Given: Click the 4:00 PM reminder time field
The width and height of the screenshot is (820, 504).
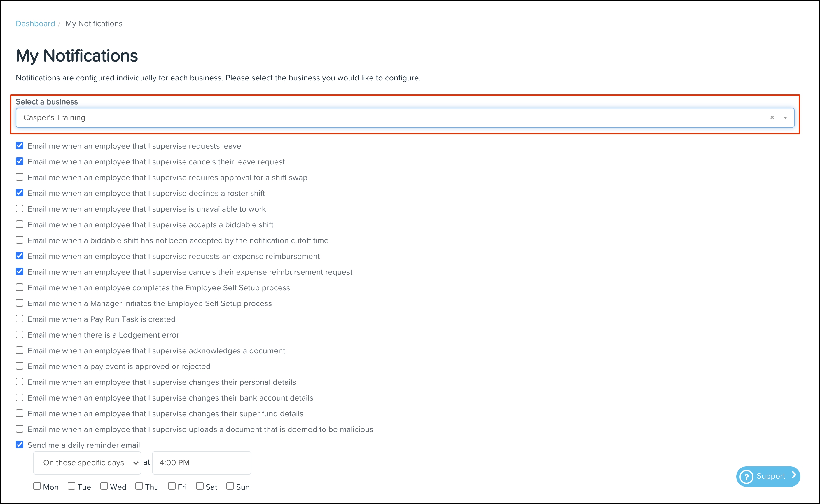Looking at the screenshot, I should click(x=201, y=463).
